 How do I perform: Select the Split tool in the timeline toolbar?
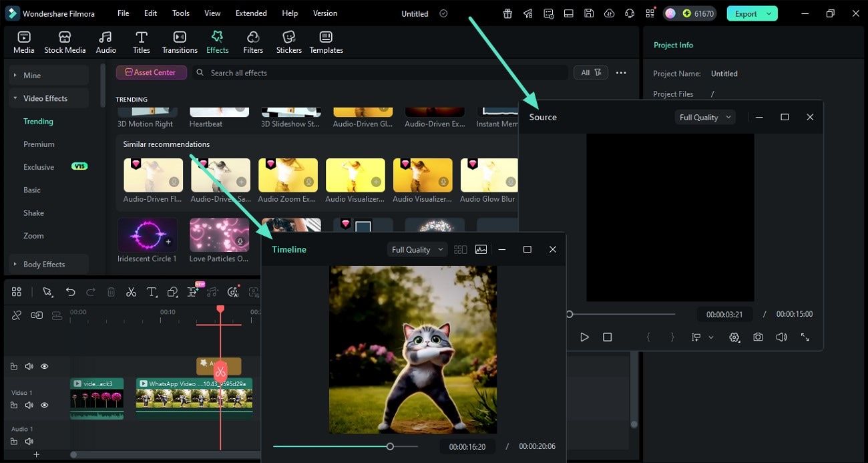[x=132, y=292]
